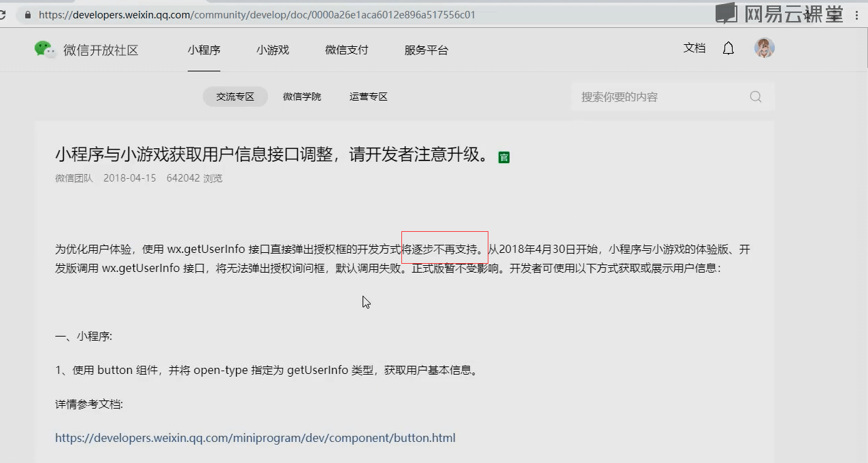This screenshot has width=868, height=463.
Task: Click the 一、小程序: section heading
Action: pyautogui.click(x=84, y=336)
